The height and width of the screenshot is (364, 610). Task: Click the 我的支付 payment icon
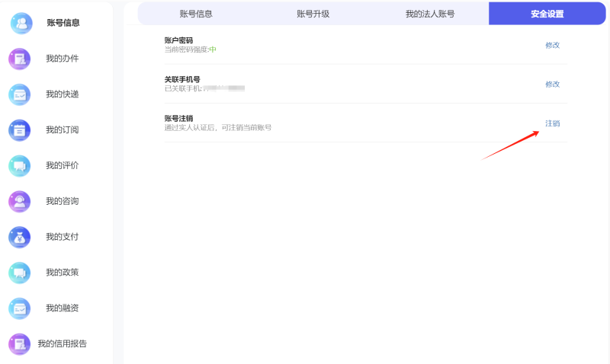(20, 237)
